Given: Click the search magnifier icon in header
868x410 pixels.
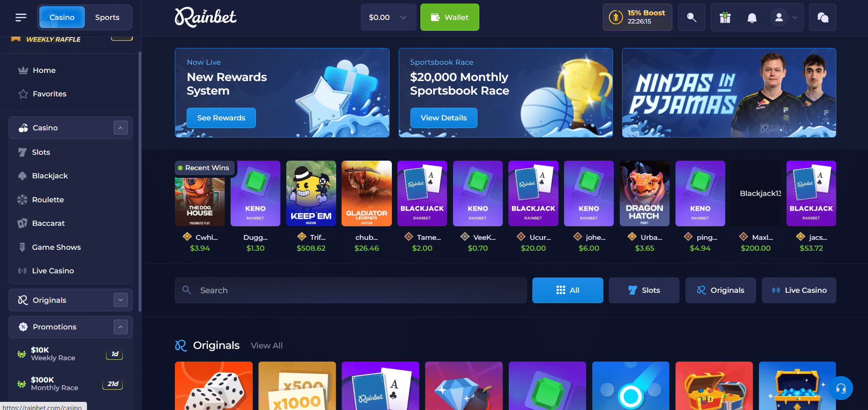Looking at the screenshot, I should (691, 17).
